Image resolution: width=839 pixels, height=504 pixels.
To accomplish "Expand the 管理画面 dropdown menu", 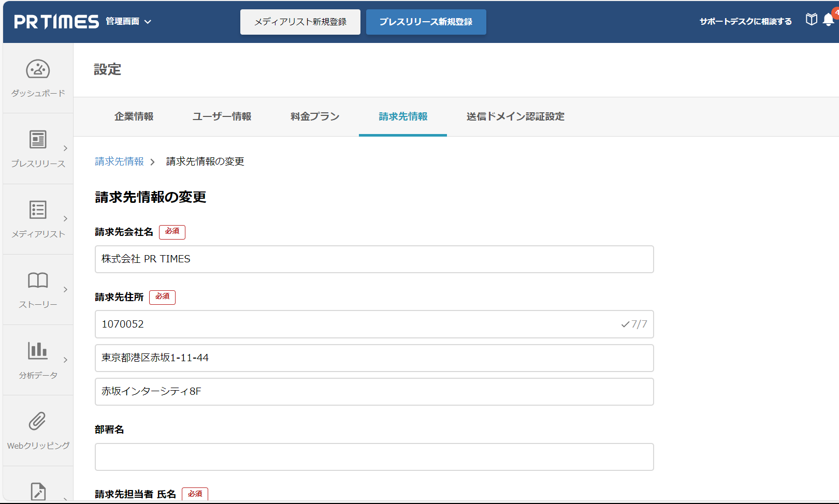I will click(128, 22).
